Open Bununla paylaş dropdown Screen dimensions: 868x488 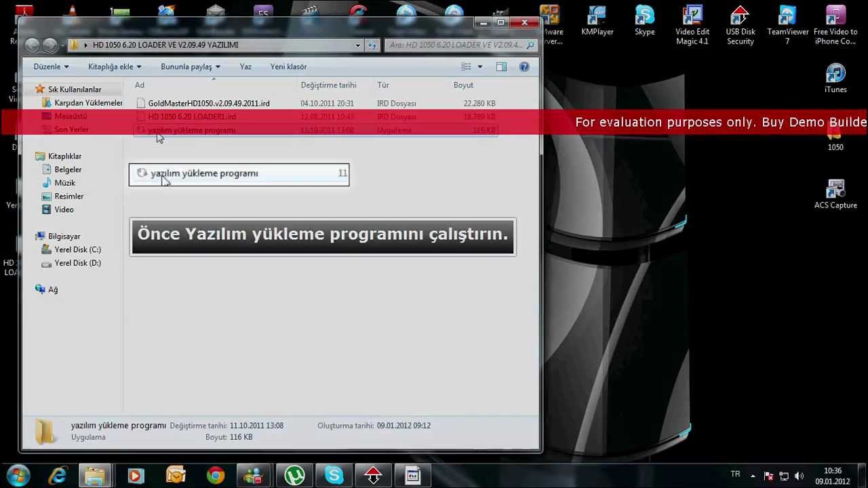[x=191, y=66]
